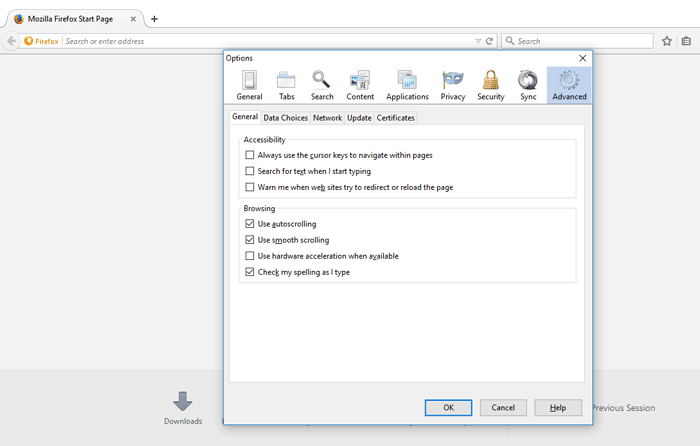Enable Search for text when I start typing
The height and width of the screenshot is (446, 700).
(250, 171)
